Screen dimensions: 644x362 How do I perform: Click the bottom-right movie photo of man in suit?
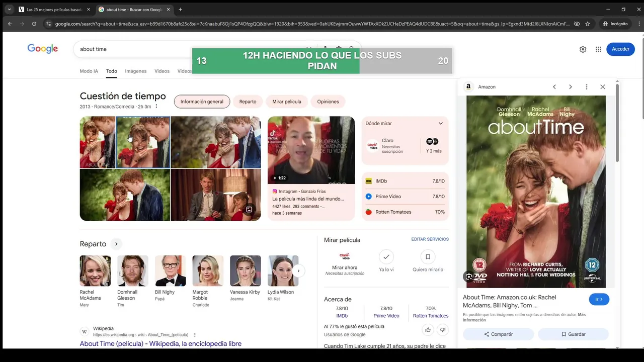pyautogui.click(x=216, y=195)
